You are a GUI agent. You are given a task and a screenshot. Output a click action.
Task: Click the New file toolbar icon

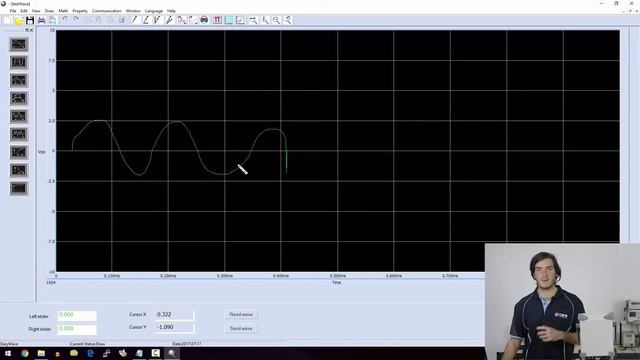coord(8,20)
